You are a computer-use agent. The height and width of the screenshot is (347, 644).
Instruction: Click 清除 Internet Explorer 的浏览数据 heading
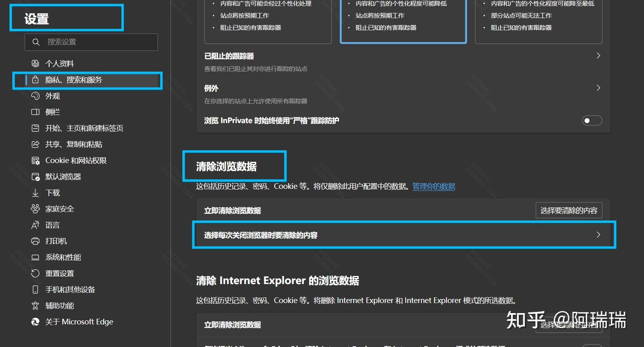coord(278,280)
